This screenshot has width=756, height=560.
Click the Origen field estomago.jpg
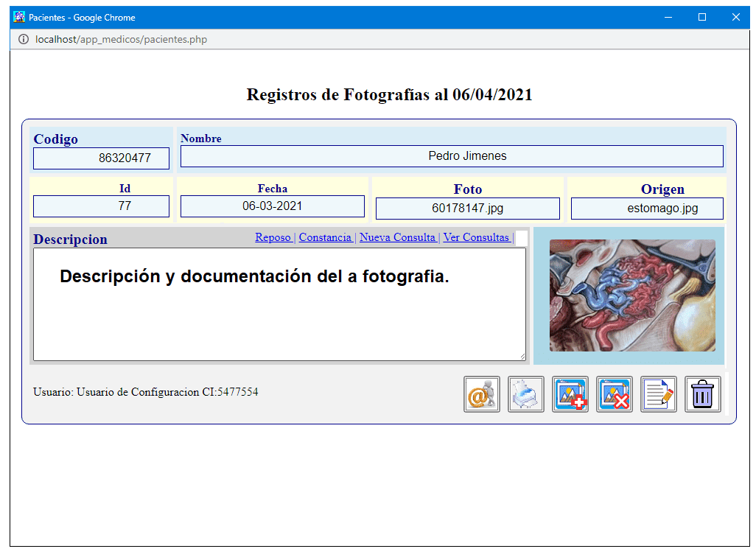point(647,209)
